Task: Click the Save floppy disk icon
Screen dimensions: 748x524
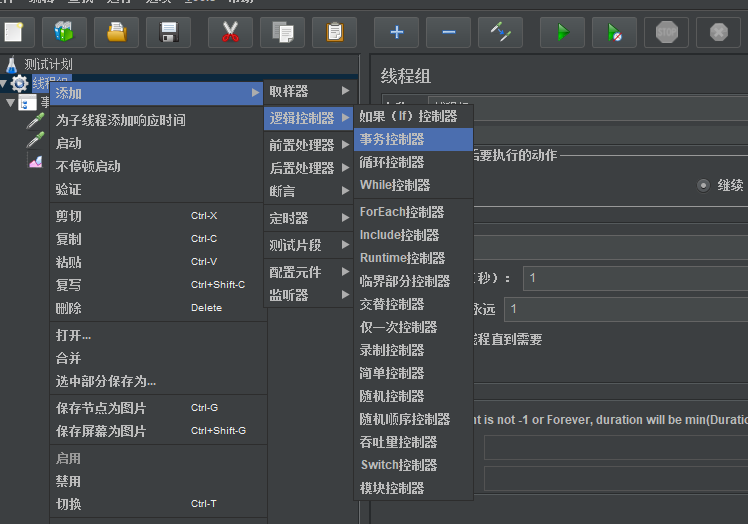Action: coord(168,32)
